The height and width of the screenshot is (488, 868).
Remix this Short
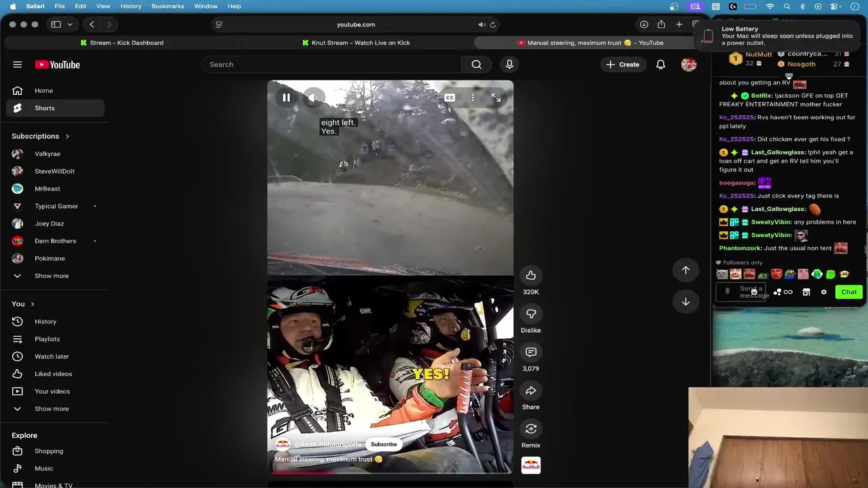pos(531,428)
